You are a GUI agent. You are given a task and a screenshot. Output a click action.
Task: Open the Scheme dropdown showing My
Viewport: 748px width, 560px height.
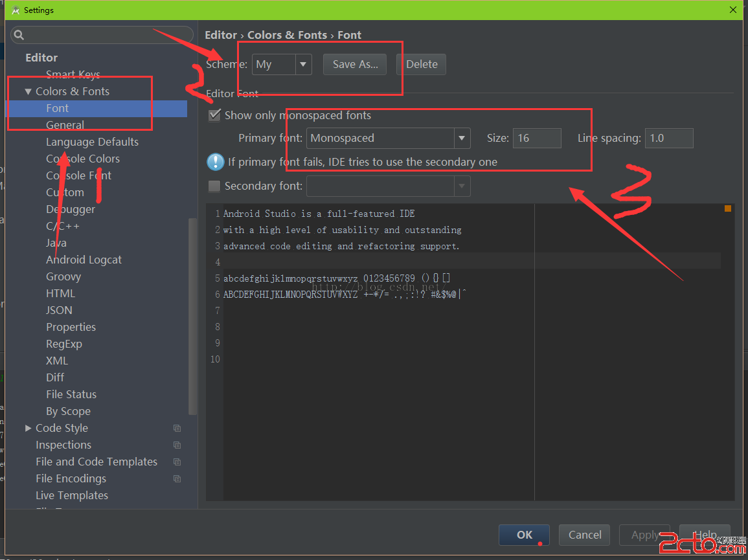[282, 64]
